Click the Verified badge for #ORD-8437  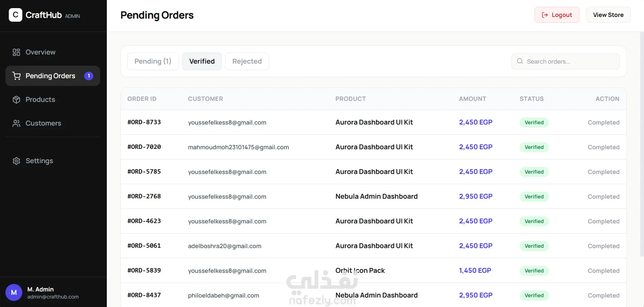tap(534, 295)
